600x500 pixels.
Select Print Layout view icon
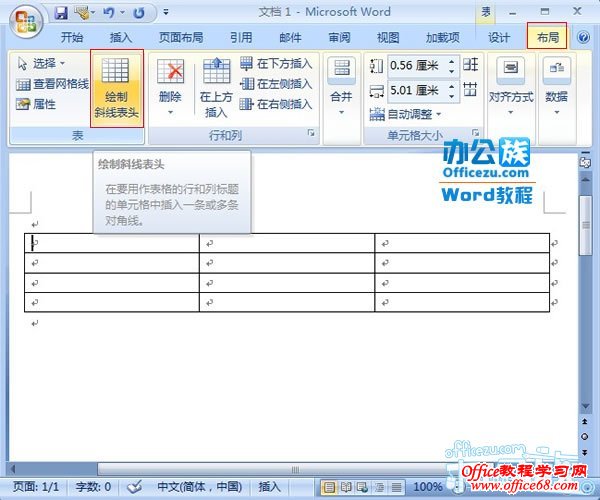[x=329, y=487]
